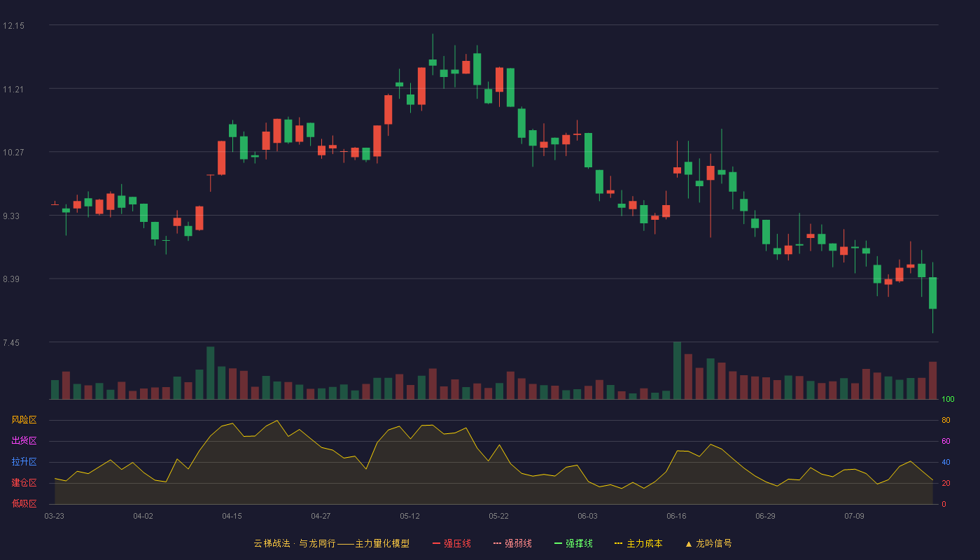Click the 06-03 date label

[x=588, y=516]
